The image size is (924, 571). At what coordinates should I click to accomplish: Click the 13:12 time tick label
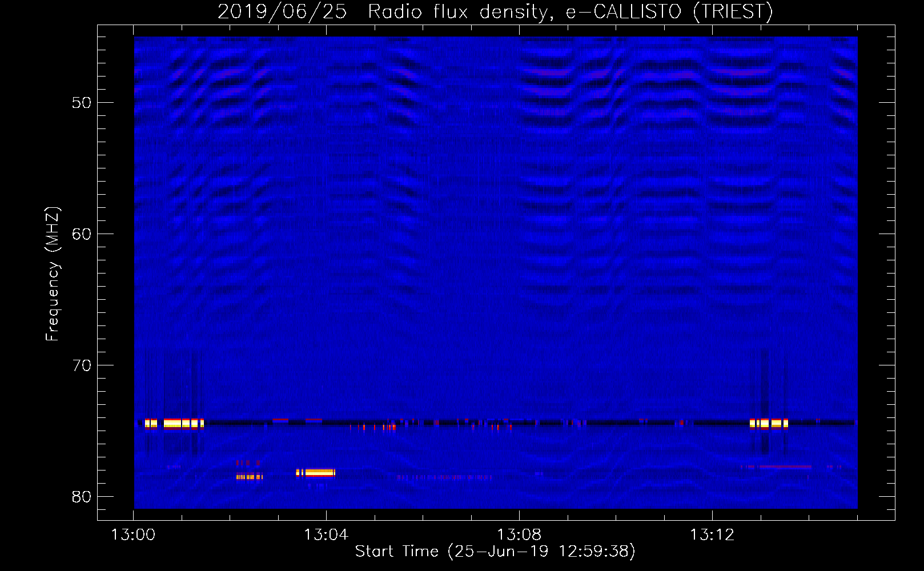point(712,535)
